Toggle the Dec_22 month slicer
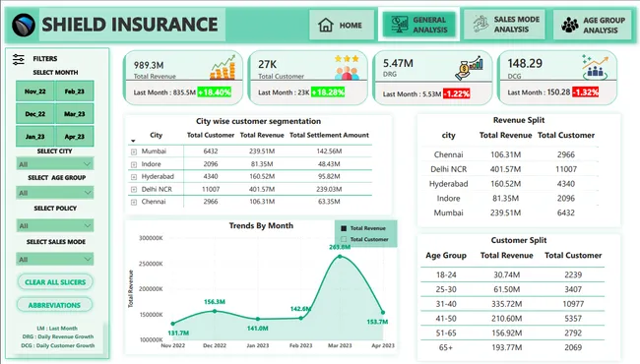 tap(34, 114)
